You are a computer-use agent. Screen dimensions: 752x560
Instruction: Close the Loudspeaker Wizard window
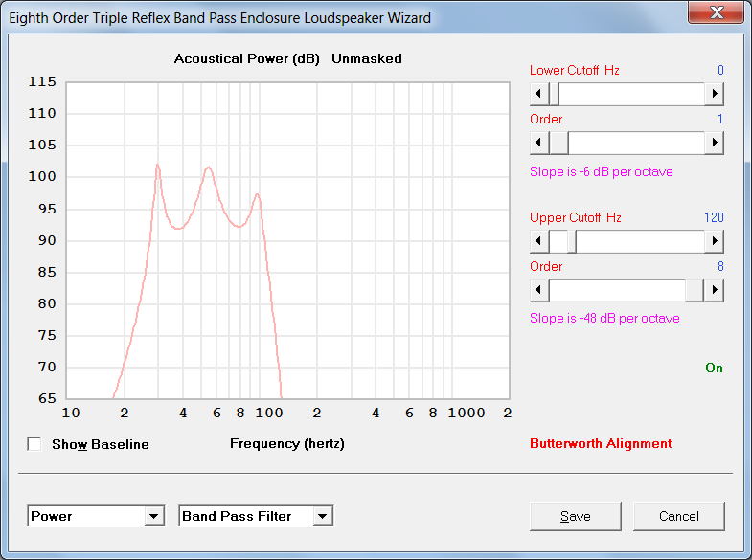pos(716,12)
